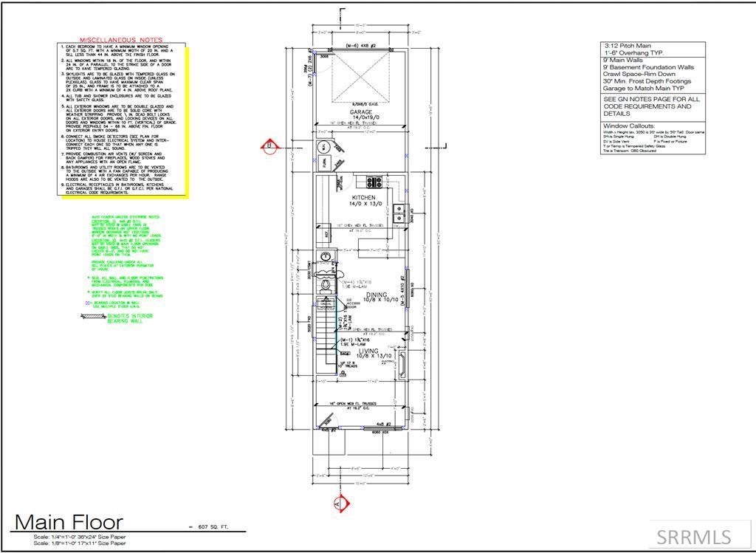
Task: Click the interior bearing wall hatch swatch
Action: click(x=92, y=317)
